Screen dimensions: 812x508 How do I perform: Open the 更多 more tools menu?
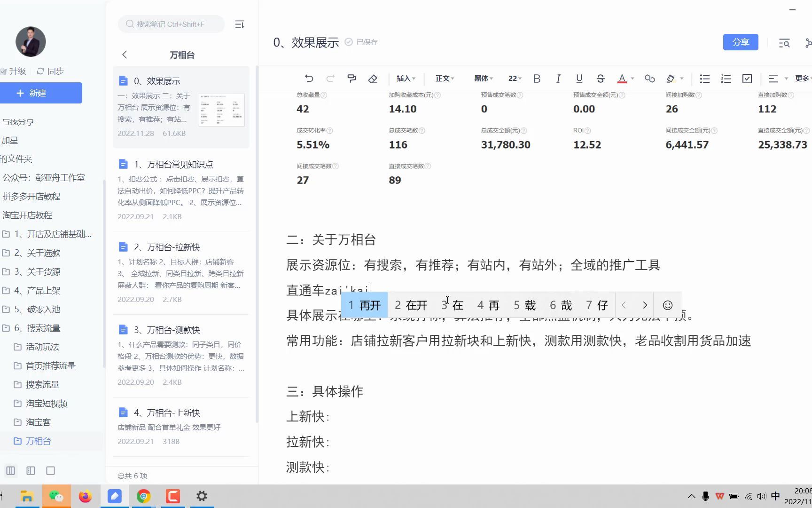(803, 79)
